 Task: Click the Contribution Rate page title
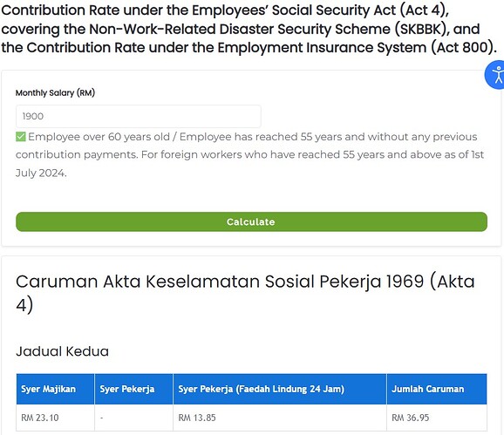tap(249, 29)
